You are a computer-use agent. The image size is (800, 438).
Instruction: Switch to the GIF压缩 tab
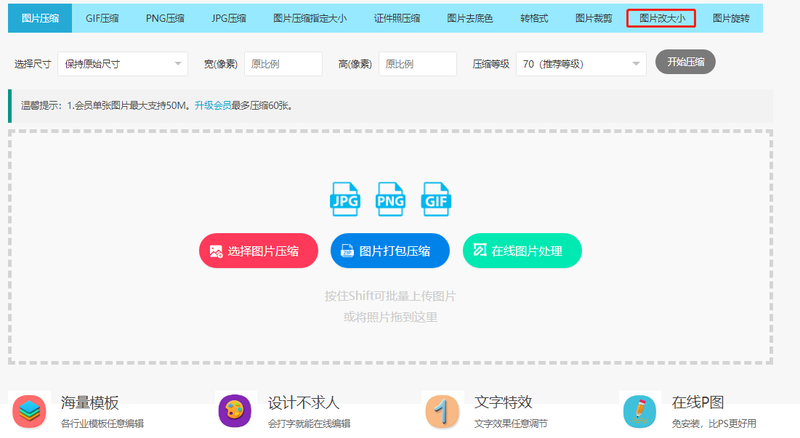click(102, 18)
